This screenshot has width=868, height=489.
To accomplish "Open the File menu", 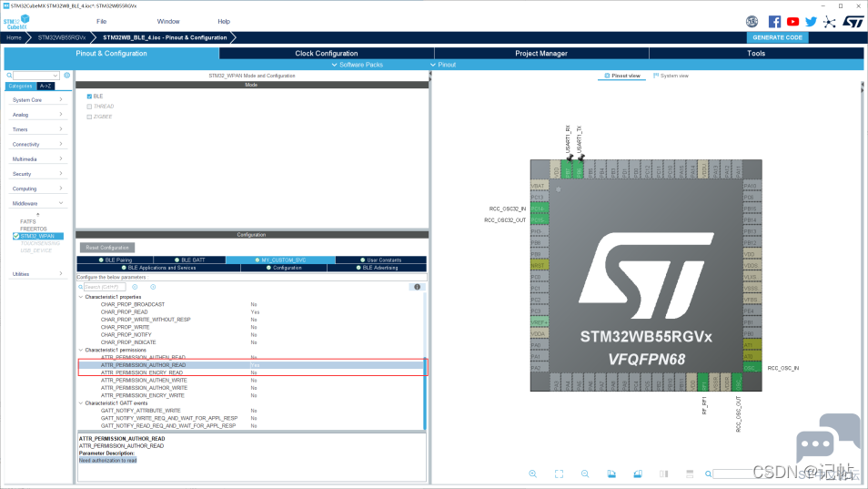I will click(101, 22).
